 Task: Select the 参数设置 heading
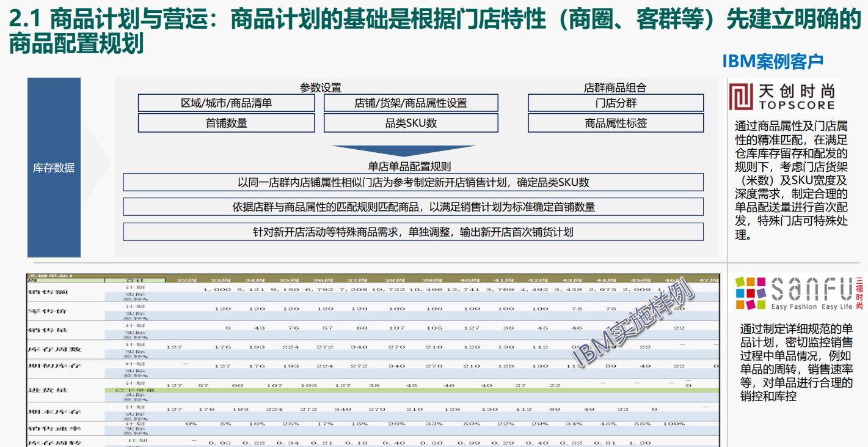click(x=320, y=87)
